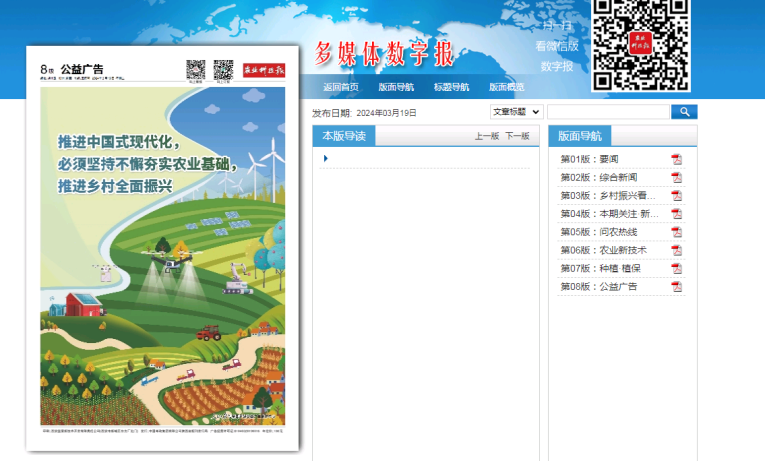Click PDF icon next to 第07版 种植

pyautogui.click(x=676, y=268)
